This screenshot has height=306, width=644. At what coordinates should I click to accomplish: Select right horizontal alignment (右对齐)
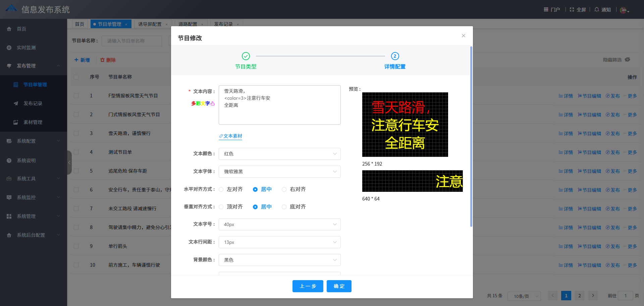(x=284, y=189)
